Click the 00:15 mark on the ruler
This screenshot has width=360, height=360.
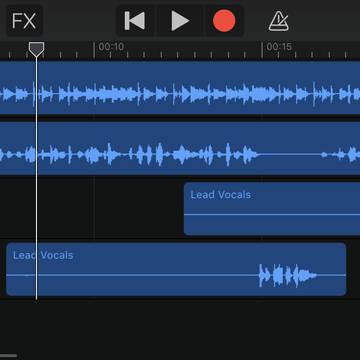point(279,47)
